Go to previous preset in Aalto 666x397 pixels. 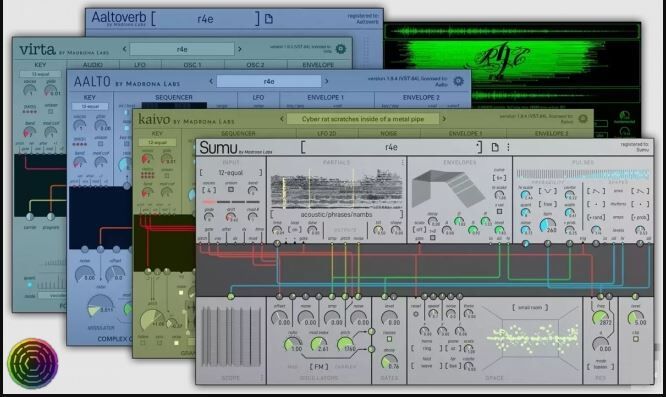pos(211,81)
